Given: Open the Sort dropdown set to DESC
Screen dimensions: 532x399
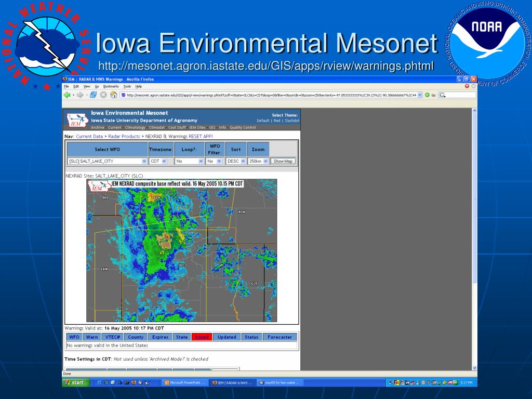Looking at the screenshot, I should click(x=236, y=161).
